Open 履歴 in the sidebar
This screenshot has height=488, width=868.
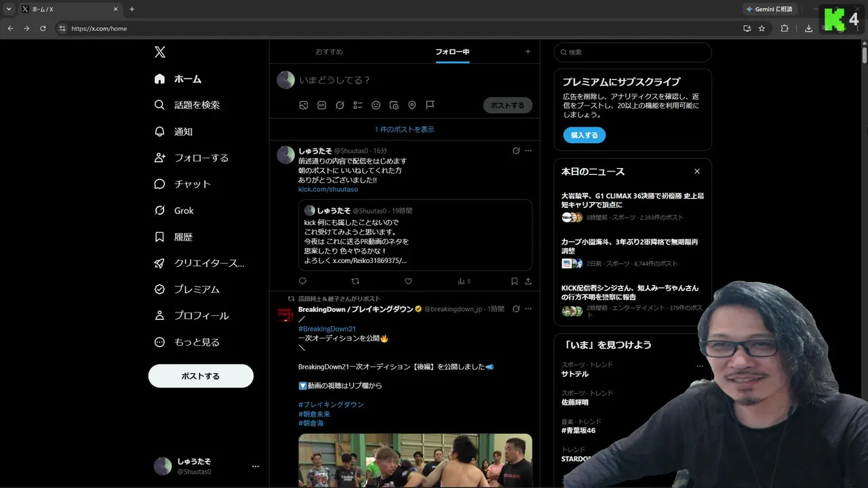[173, 237]
